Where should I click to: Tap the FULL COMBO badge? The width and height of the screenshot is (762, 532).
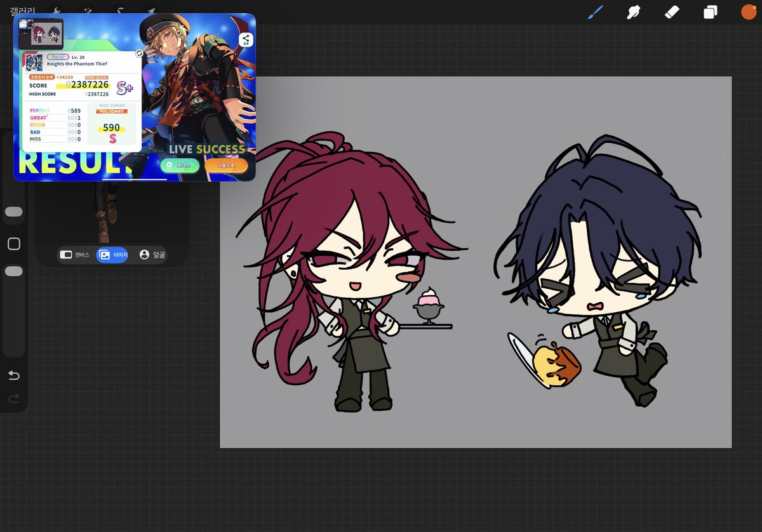pos(111,111)
